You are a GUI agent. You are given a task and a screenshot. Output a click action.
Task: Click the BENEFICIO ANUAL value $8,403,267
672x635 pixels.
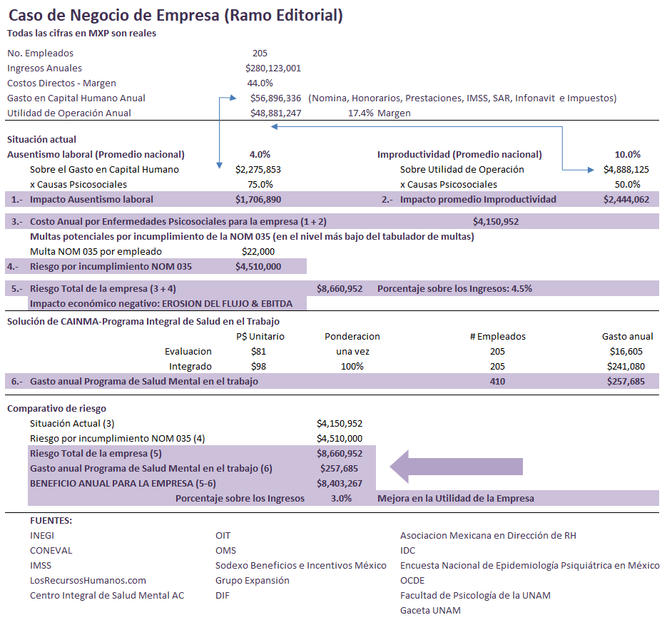pyautogui.click(x=339, y=484)
